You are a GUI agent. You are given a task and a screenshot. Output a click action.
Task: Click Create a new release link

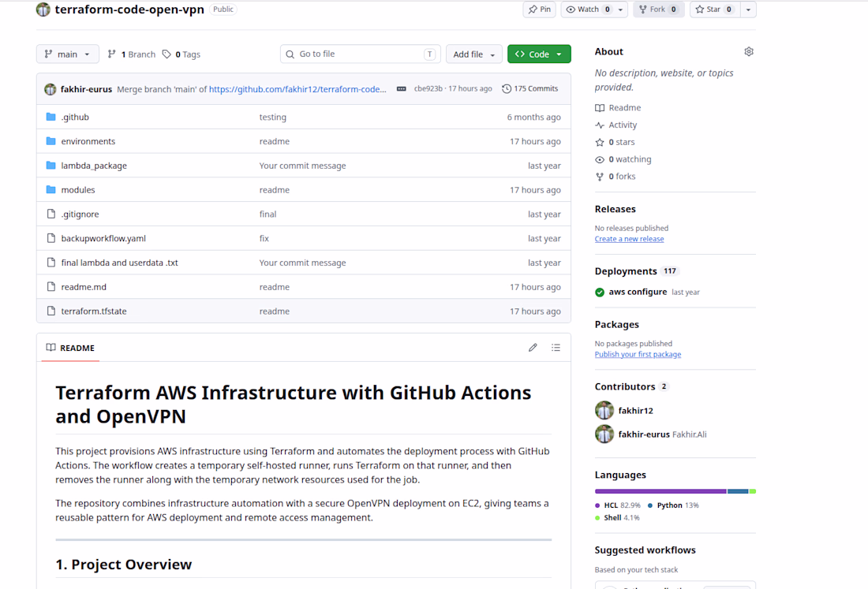[630, 239]
